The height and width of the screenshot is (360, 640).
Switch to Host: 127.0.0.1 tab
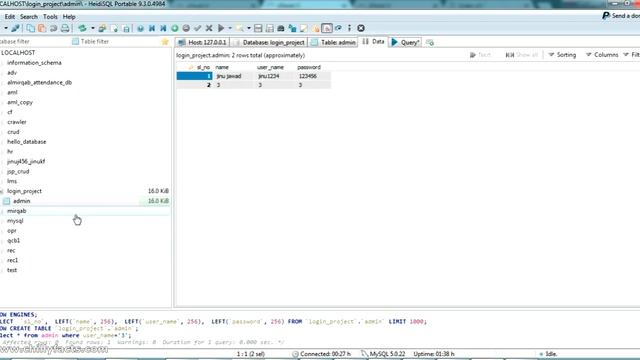202,42
